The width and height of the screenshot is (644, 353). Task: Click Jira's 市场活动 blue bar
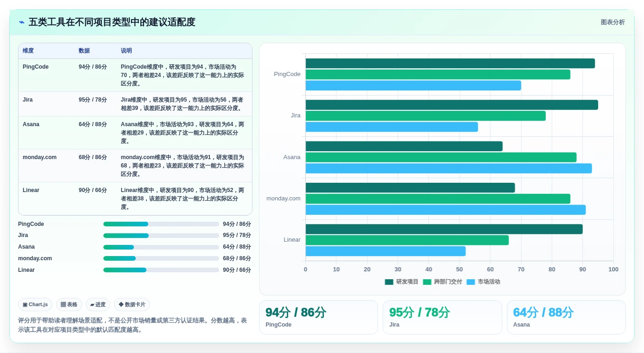point(392,127)
